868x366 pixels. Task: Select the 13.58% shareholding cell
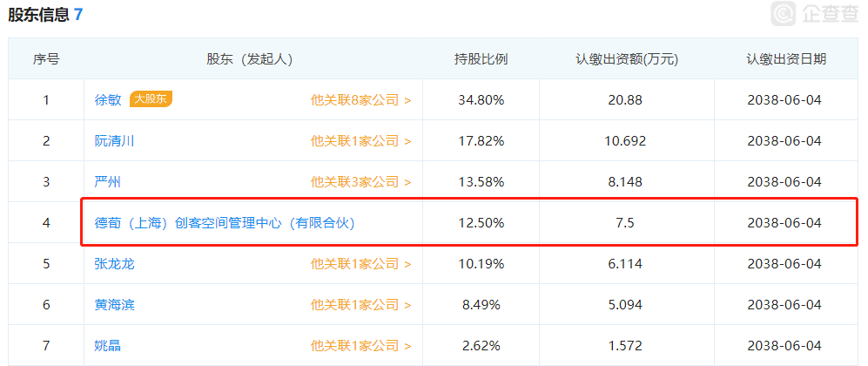coord(481,182)
